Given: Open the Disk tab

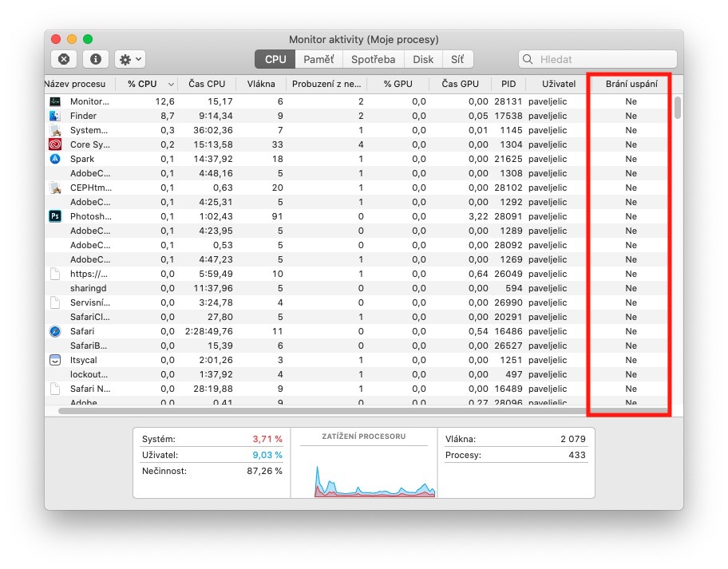Looking at the screenshot, I should 423,59.
